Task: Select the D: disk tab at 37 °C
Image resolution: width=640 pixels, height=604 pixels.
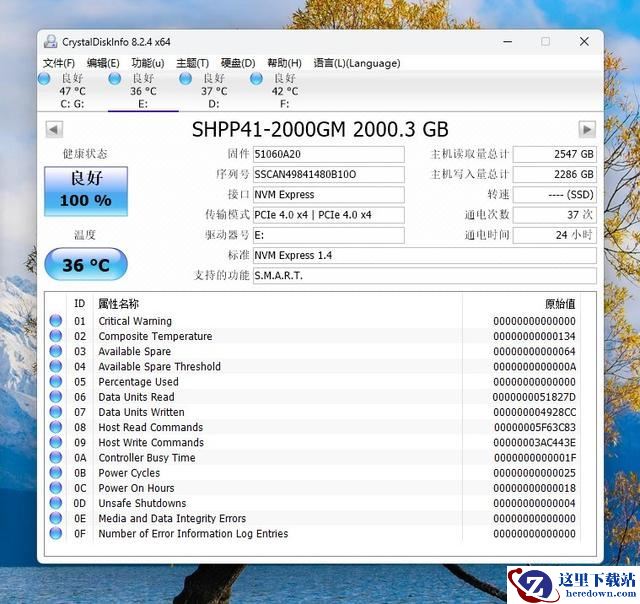Action: pos(214,91)
